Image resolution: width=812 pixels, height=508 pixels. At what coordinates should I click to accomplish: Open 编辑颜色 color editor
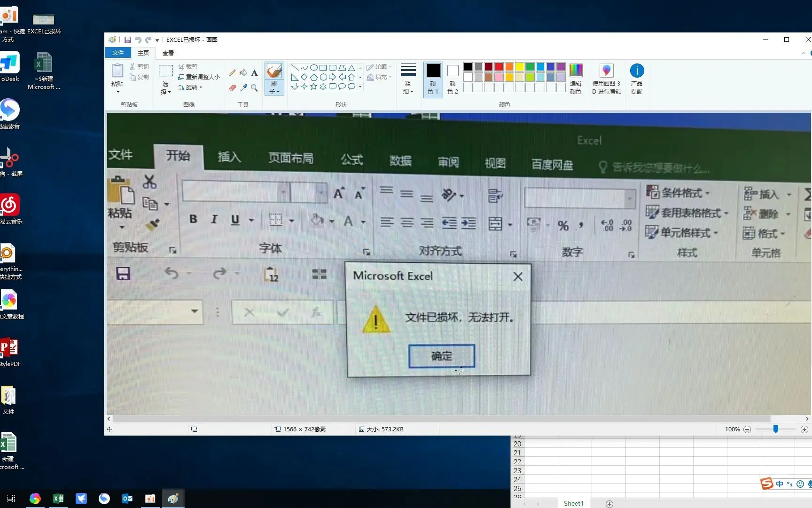click(576, 79)
